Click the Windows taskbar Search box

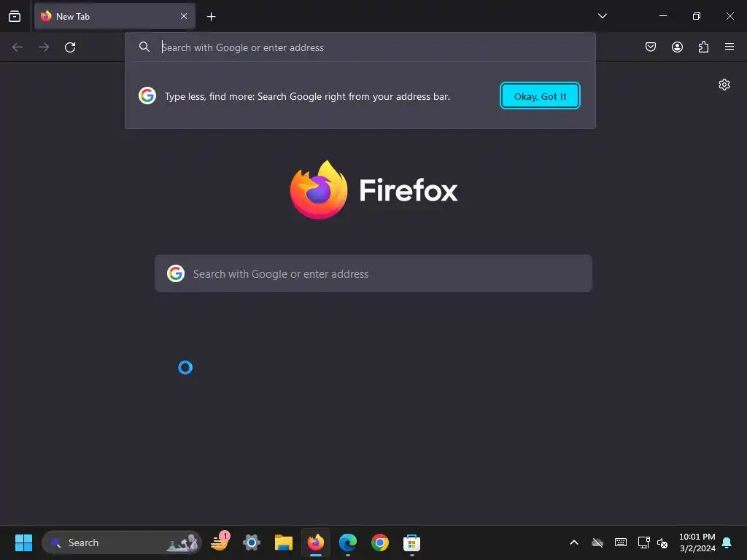click(122, 542)
